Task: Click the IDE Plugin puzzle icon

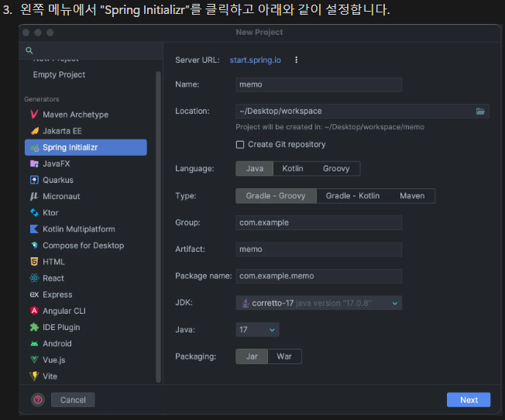Action: [34, 327]
